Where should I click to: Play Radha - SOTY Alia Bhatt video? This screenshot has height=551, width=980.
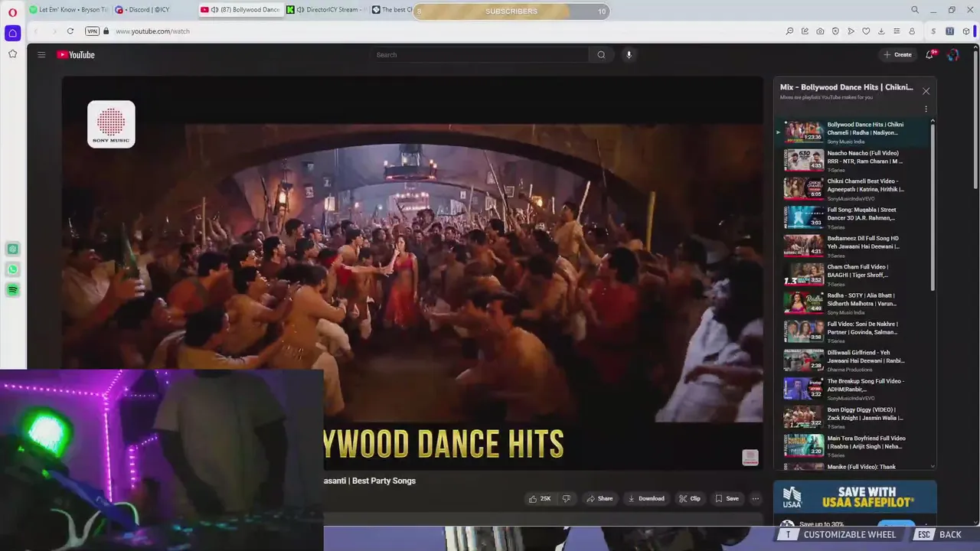854,303
